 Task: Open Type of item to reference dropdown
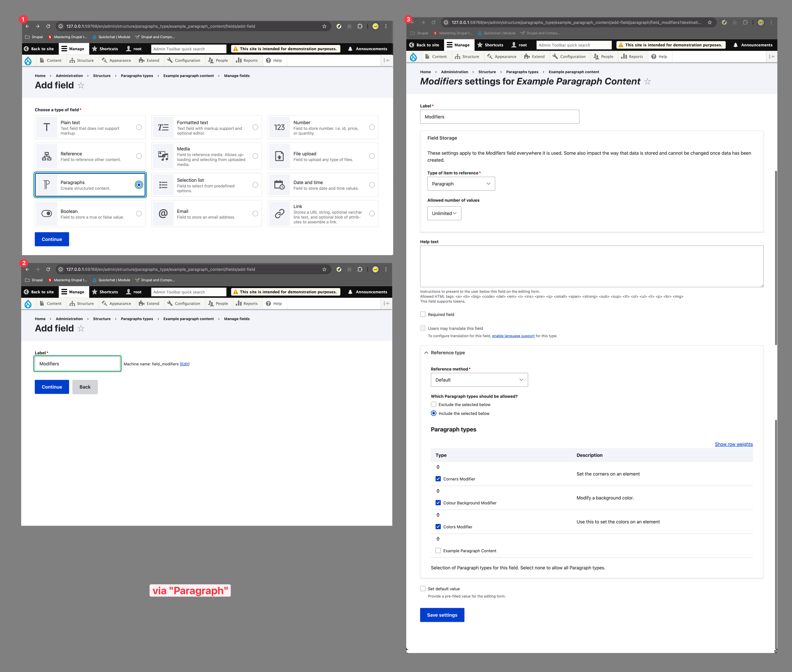[x=461, y=184]
